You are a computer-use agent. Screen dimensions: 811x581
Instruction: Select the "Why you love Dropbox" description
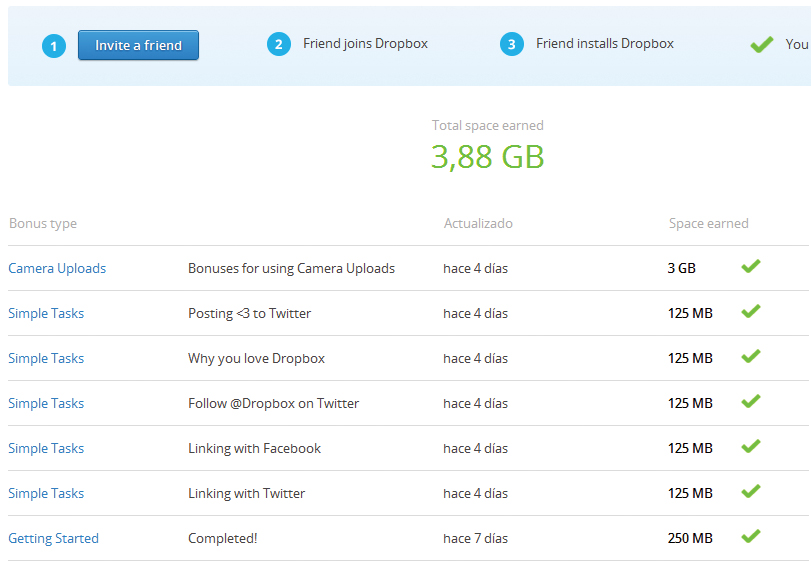(x=257, y=359)
